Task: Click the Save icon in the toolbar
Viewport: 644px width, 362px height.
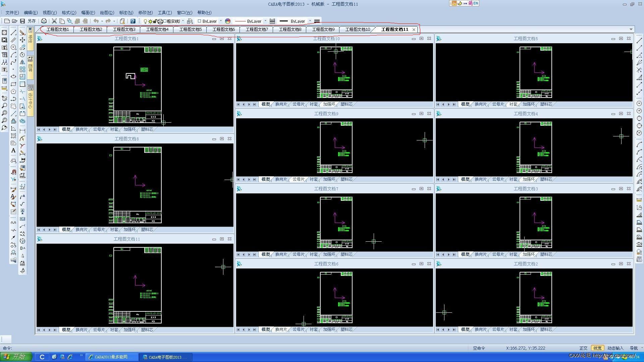Action: 22,21
